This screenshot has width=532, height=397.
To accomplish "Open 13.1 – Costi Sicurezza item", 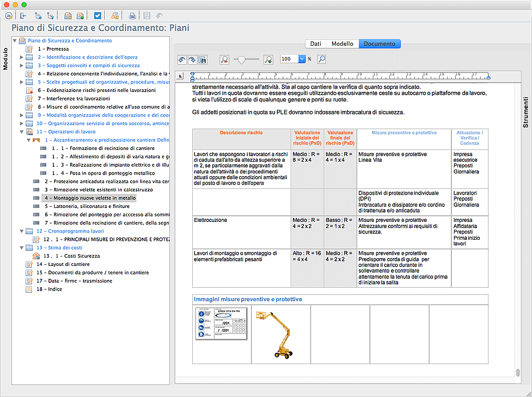I will pyautogui.click(x=72, y=256).
